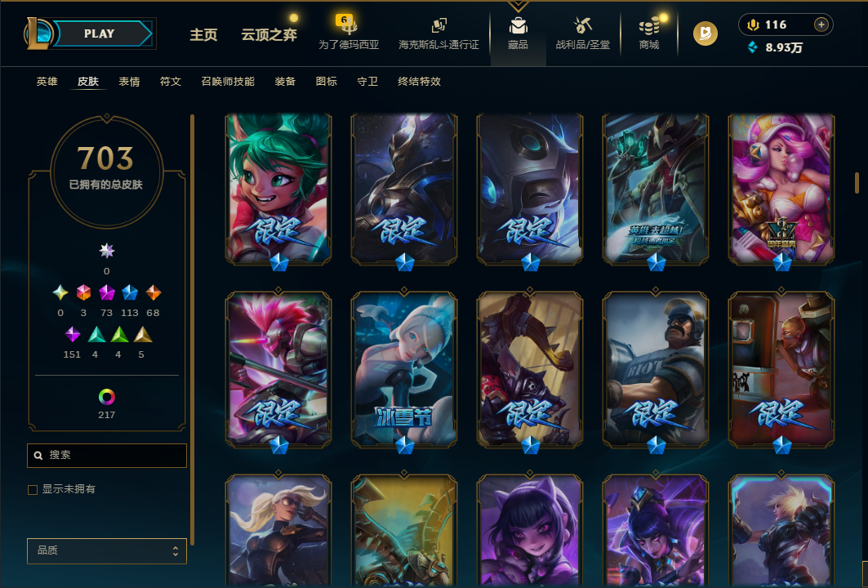The height and width of the screenshot is (588, 868).
Task: Open the 藏品 collection backpack icon
Action: point(519,25)
